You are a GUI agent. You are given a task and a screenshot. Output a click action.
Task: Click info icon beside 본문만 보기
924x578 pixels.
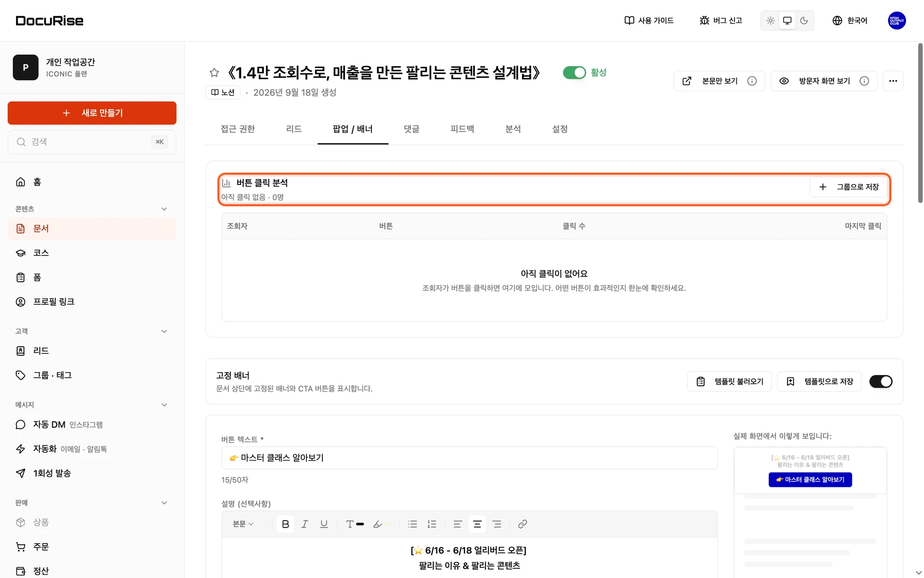coord(752,81)
